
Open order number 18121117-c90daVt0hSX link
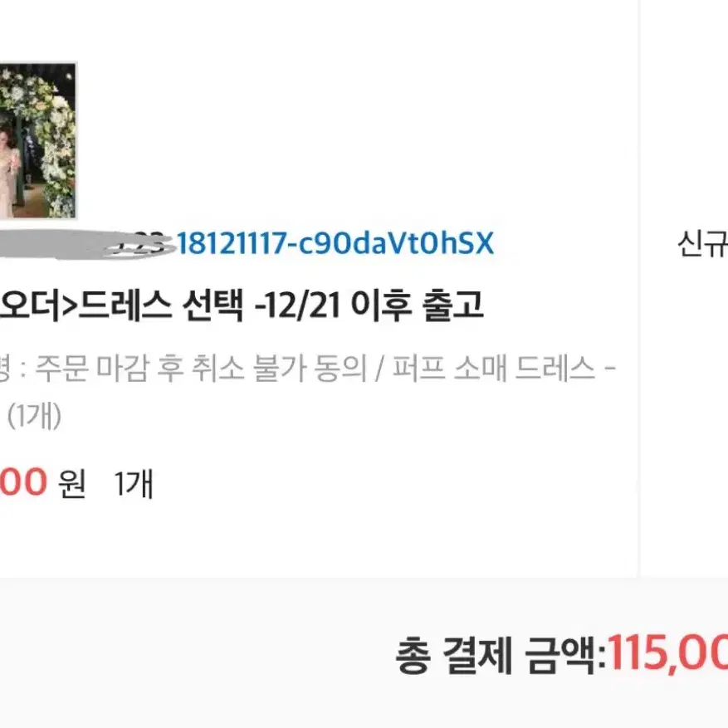tap(335, 243)
